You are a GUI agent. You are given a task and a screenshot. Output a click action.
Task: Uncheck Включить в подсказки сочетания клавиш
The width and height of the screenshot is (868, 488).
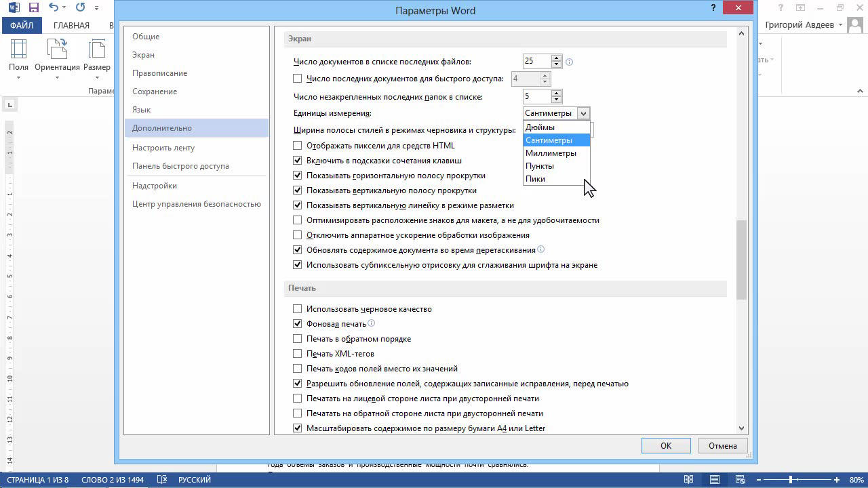(298, 161)
